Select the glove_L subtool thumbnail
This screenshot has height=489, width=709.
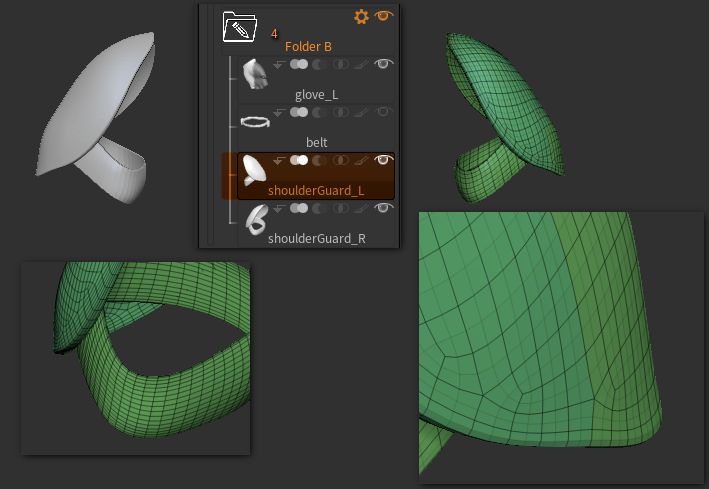click(256, 74)
